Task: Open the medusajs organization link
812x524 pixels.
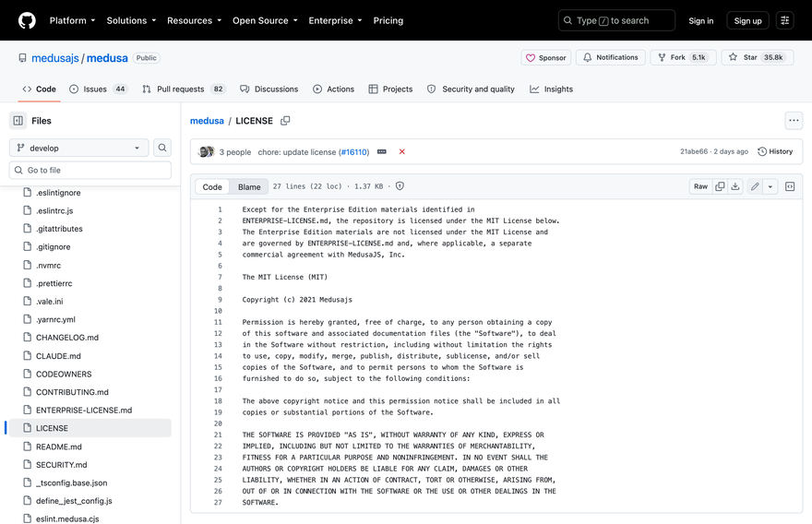Action: pyautogui.click(x=54, y=58)
